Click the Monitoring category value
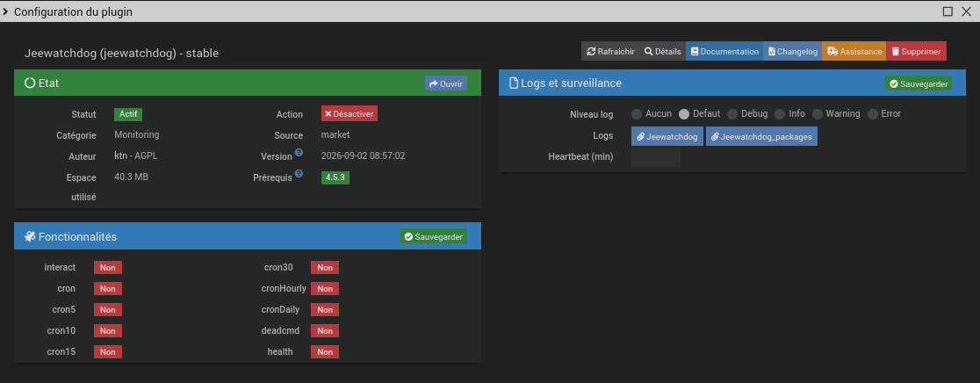 pos(137,134)
